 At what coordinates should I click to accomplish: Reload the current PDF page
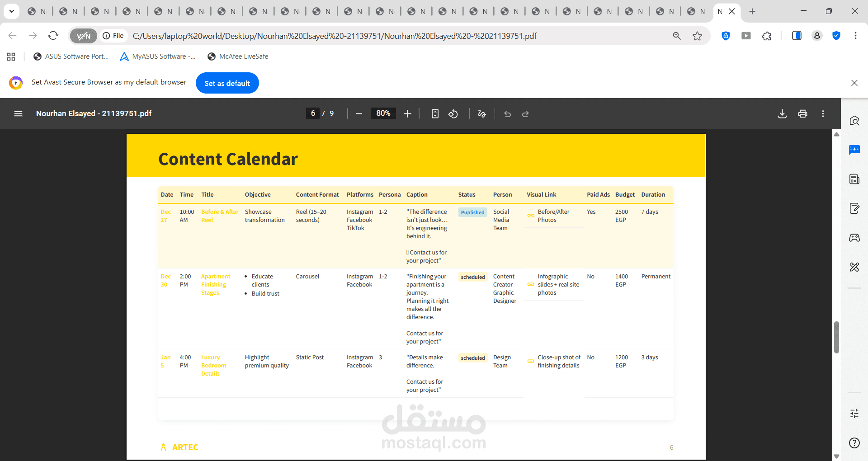click(53, 36)
